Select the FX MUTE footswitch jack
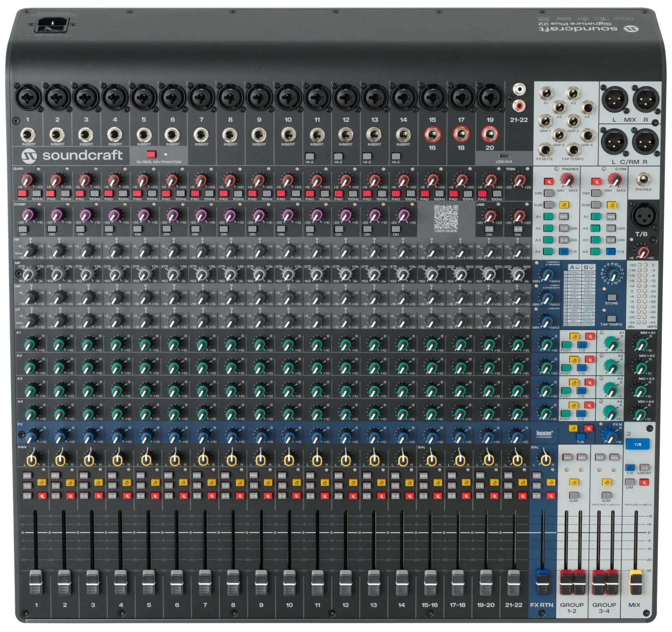Viewport: 672px width, 632px height. pyautogui.click(x=545, y=149)
